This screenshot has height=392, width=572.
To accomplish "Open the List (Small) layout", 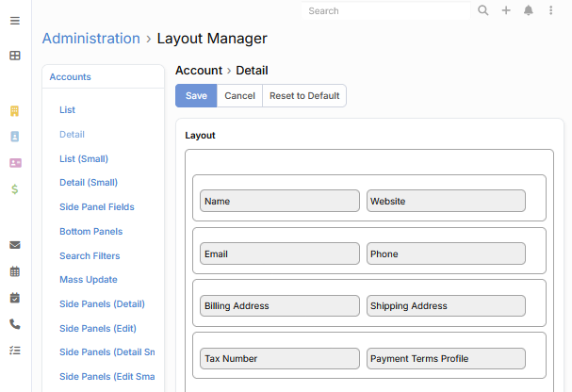I will (84, 159).
